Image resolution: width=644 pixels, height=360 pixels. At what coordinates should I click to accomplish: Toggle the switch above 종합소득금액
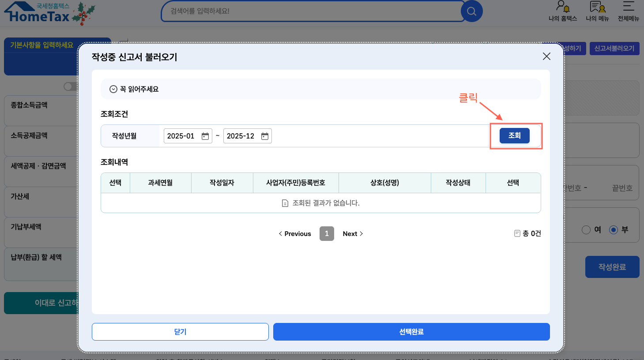[x=70, y=86]
